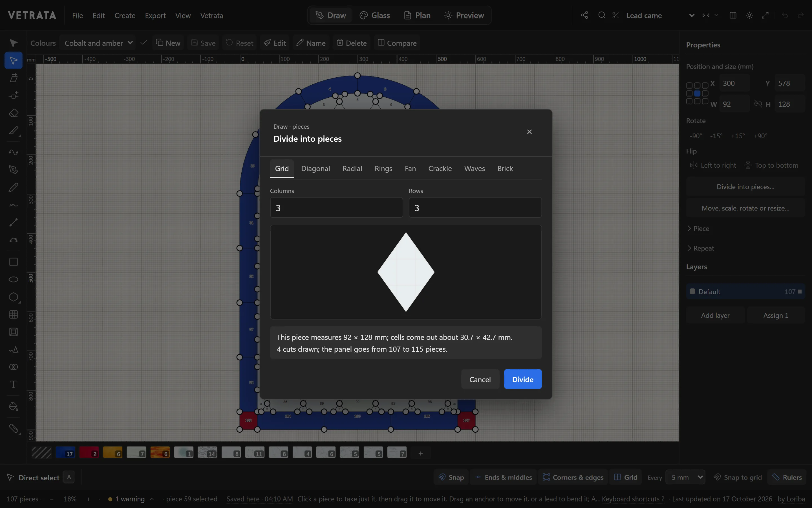Toggle split panel columns icon

[733, 15]
